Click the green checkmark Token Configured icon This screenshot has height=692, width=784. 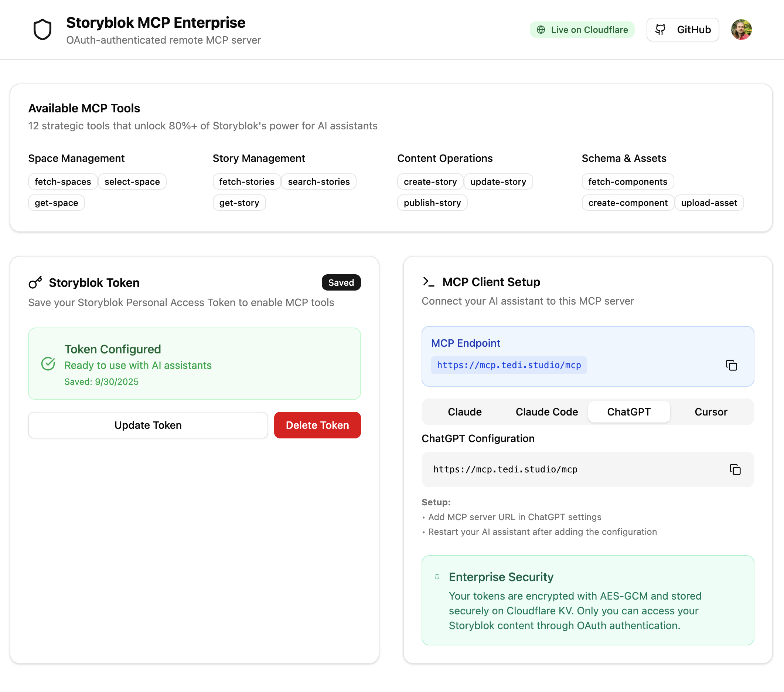click(x=48, y=363)
